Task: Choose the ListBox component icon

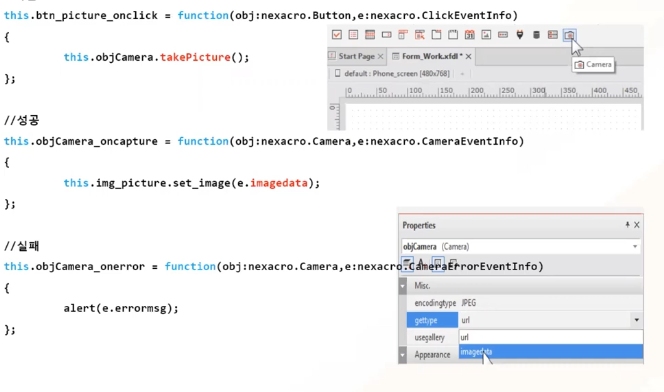Action: pos(353,35)
